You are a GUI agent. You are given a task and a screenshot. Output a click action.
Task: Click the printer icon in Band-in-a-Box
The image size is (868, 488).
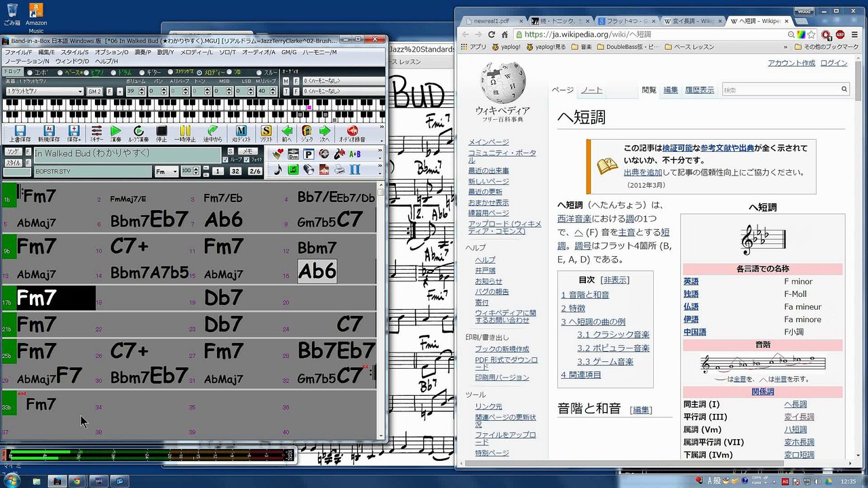tap(339, 169)
